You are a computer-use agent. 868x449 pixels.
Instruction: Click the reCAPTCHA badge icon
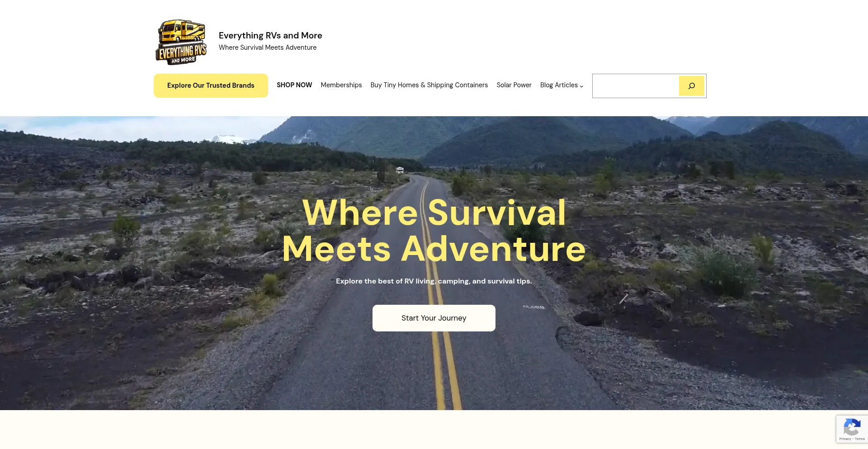(852, 427)
